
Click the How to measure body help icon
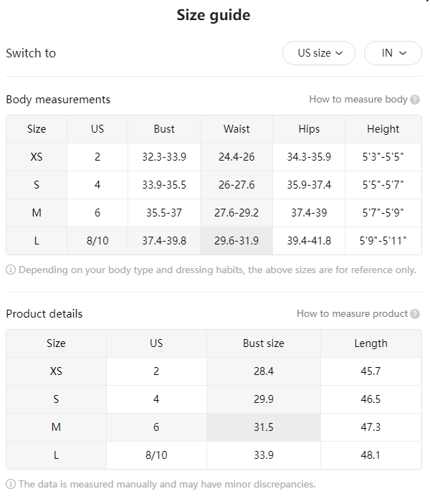[415, 100]
